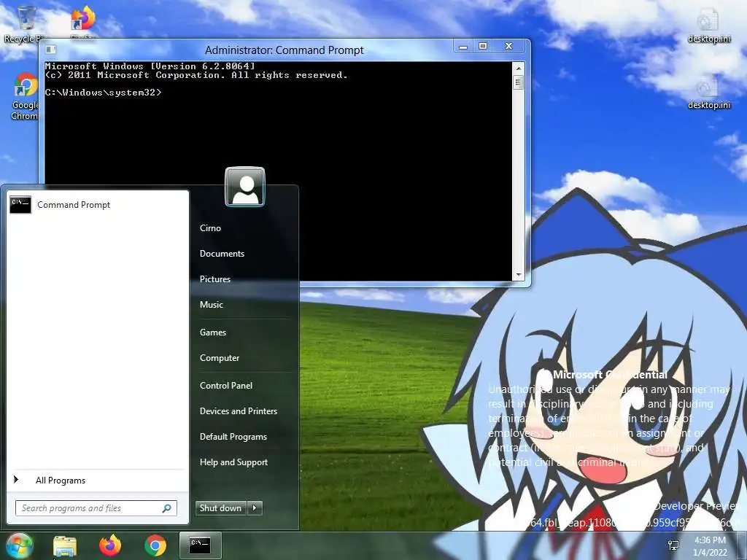The height and width of the screenshot is (560, 747).
Task: Launch Google Chrome from the taskbar
Action: pos(155,545)
